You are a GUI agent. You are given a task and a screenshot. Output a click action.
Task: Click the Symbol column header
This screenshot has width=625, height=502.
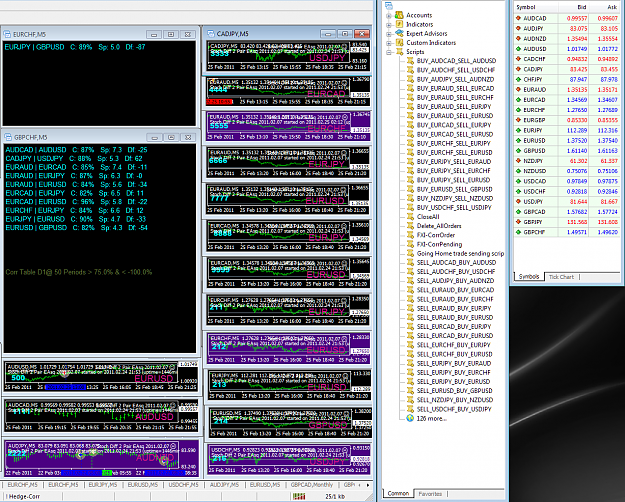point(535,7)
